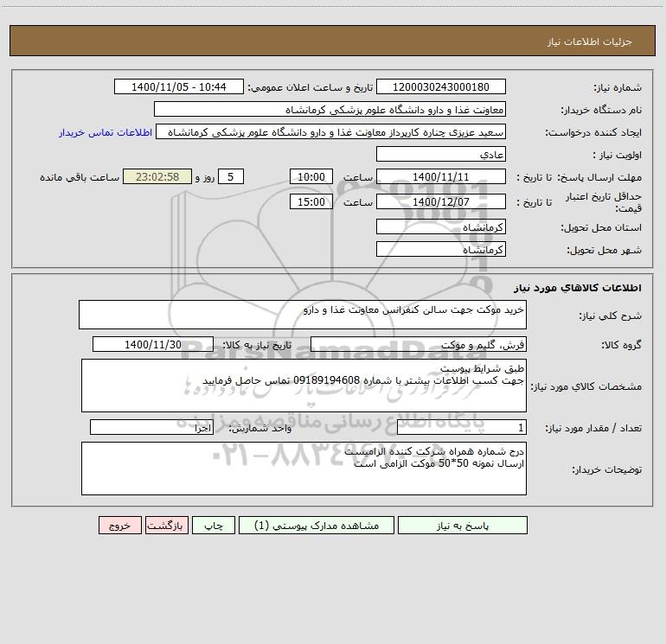
Task: Open مشاهده مدارک پیوستی (1) button
Action: pyautogui.click(x=317, y=526)
